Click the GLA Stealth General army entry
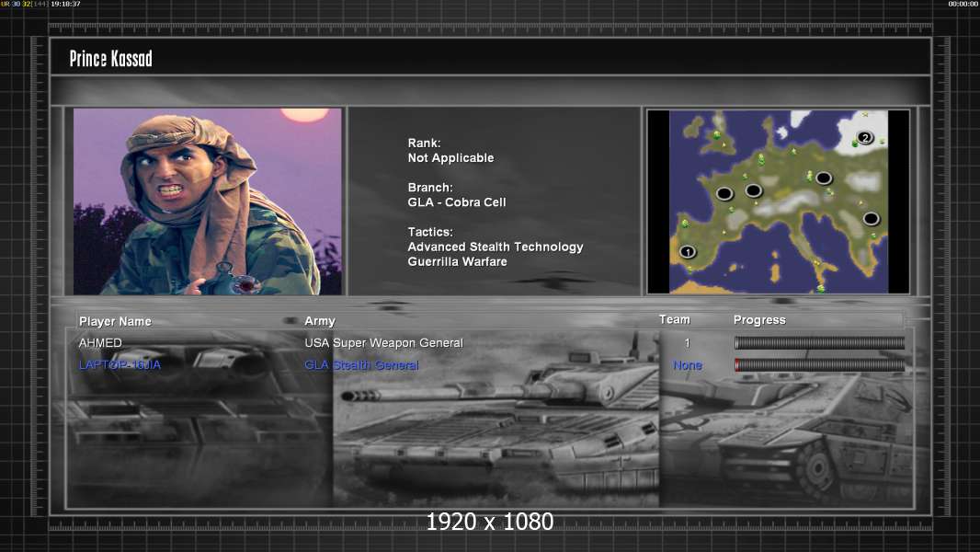Screen dimensions: 980x552 pyautogui.click(x=361, y=365)
